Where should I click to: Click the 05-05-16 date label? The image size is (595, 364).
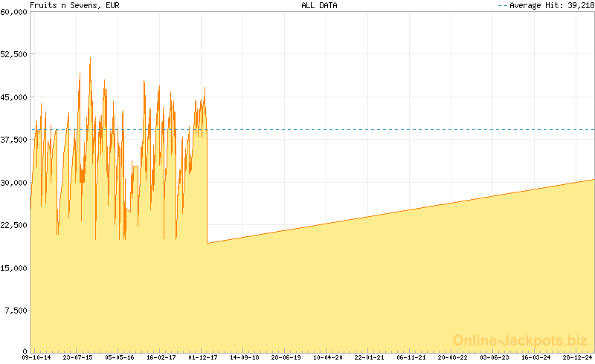120,357
